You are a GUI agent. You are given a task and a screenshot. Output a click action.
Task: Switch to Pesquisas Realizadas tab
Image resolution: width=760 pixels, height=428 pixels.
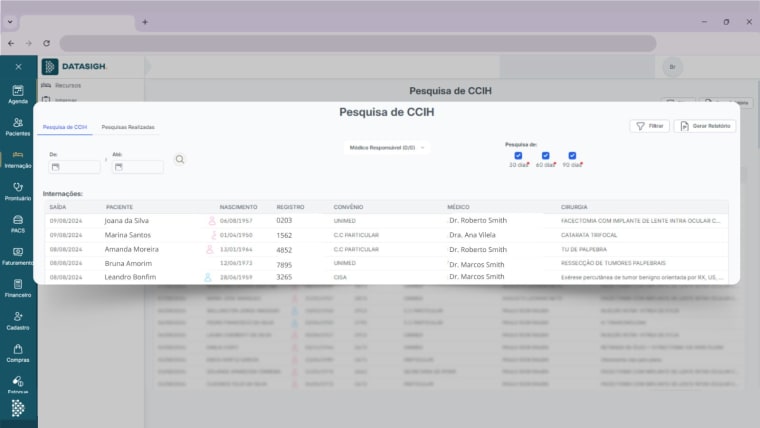[x=128, y=127]
